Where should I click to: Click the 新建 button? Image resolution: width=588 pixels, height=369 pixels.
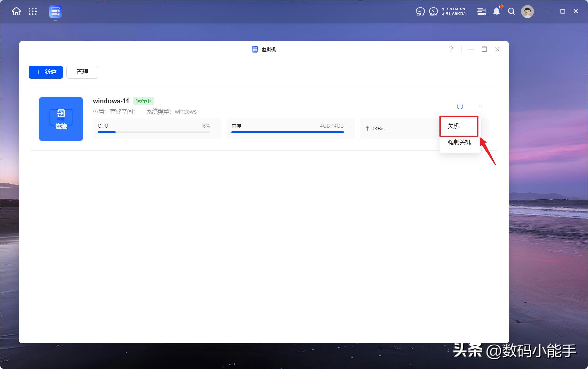[46, 72]
